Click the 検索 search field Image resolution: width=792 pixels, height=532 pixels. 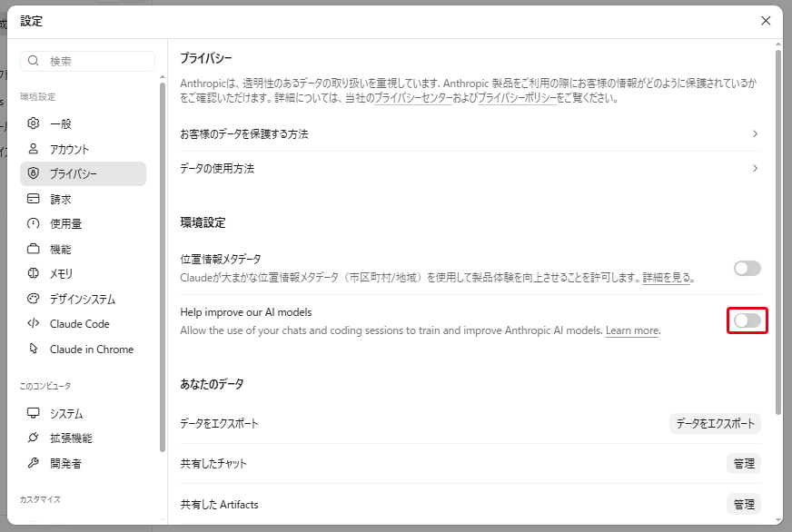pyautogui.click(x=87, y=61)
